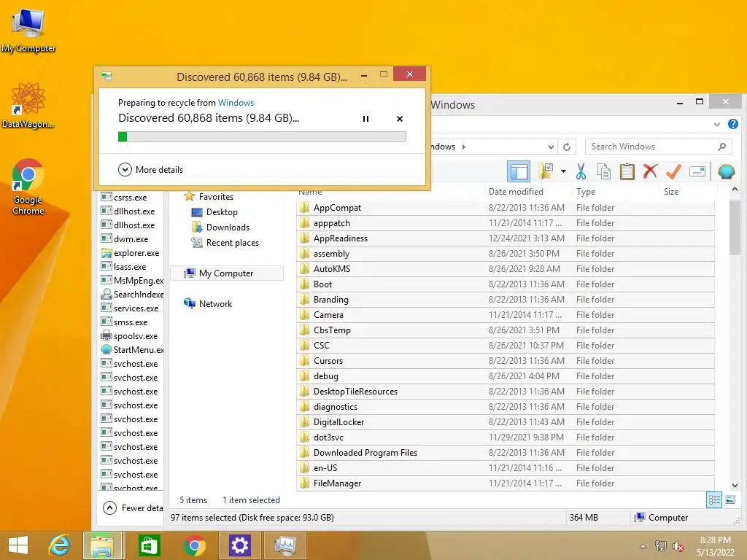Select the CbsTemp folder icon
Image resolution: width=747 pixels, height=560 pixels.
click(304, 330)
